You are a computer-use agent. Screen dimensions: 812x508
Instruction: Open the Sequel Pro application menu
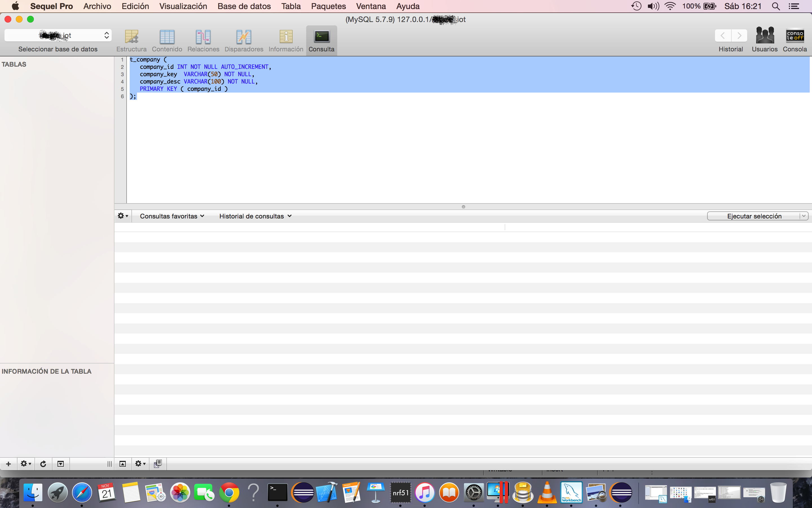click(51, 6)
